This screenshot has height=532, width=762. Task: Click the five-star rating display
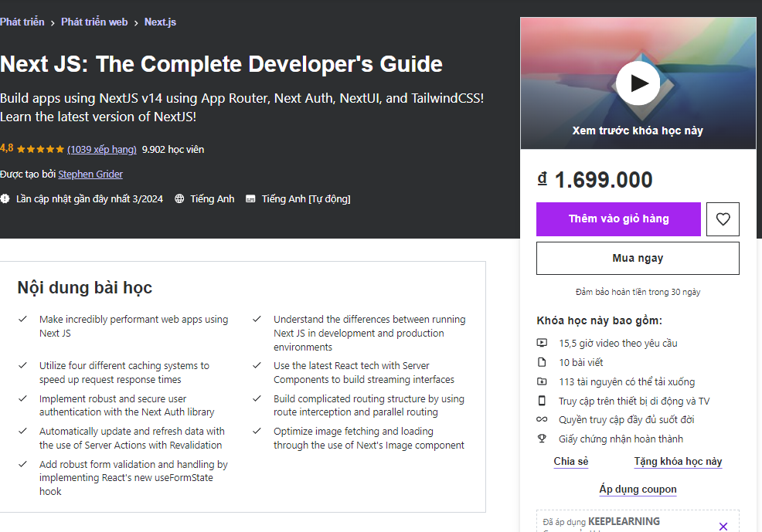40,150
